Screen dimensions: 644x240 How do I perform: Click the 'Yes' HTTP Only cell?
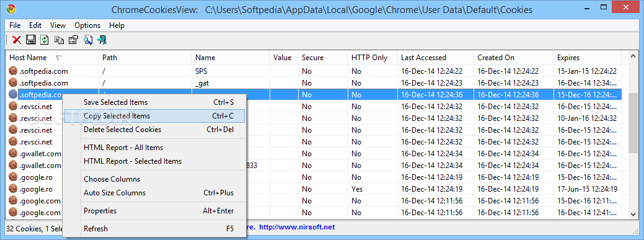(356, 189)
